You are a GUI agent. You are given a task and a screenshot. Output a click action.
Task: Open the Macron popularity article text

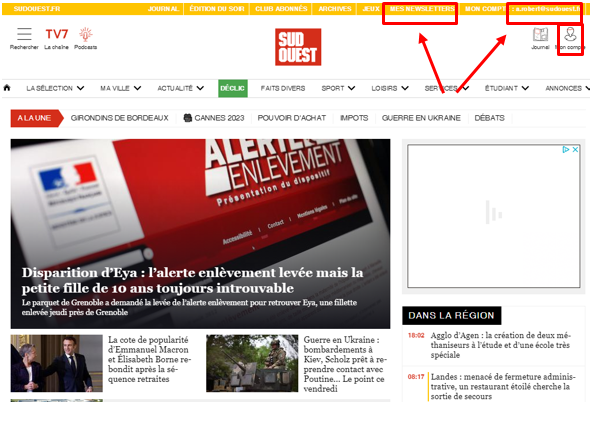click(150, 359)
